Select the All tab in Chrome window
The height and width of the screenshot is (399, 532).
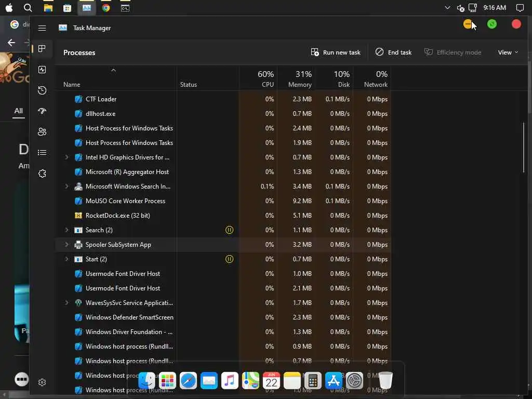[18, 111]
